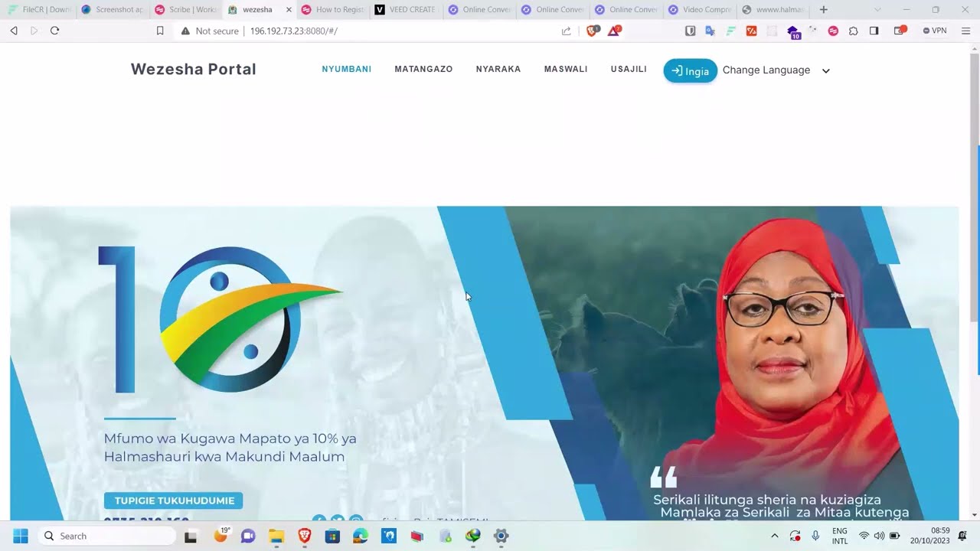
Task: Open Brave browser from the taskbar
Action: click(x=304, y=536)
